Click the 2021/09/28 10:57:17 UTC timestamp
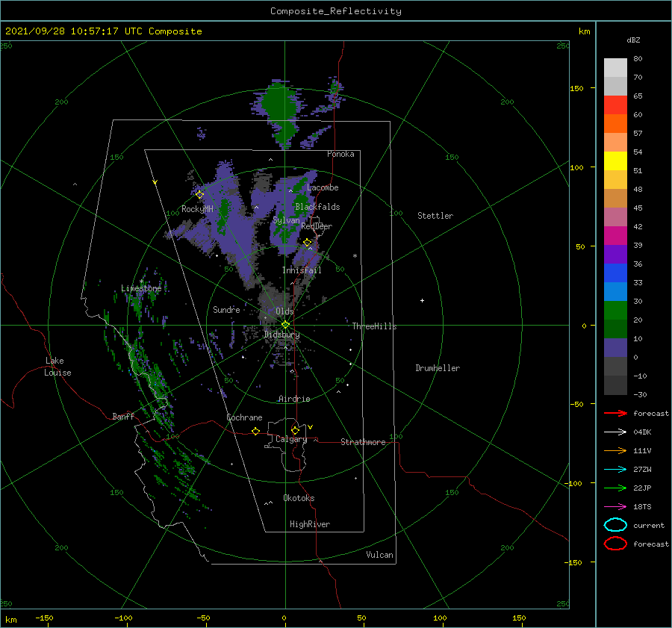 pos(103,31)
